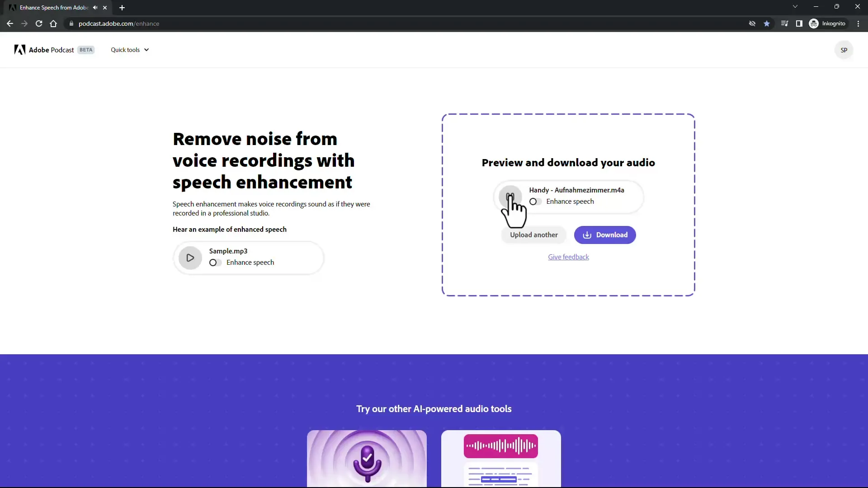Click the Inkognito profile icon
The image size is (868, 488).
[x=814, y=23]
